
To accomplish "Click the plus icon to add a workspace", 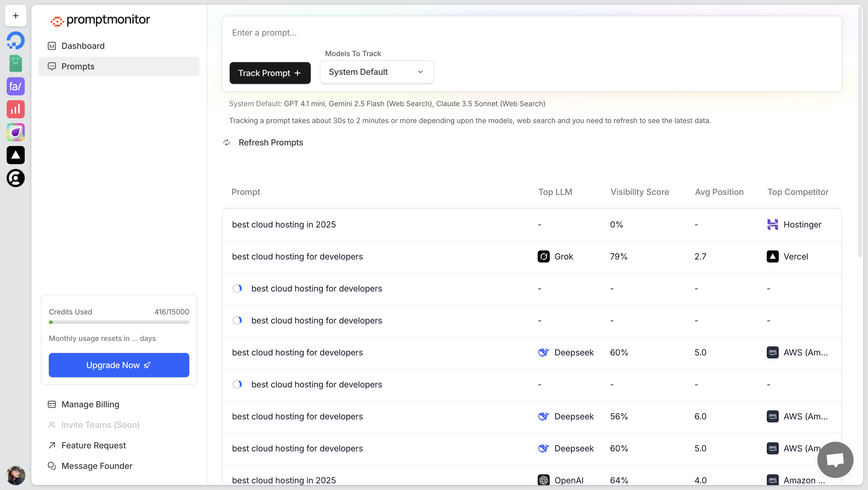I will click(15, 15).
